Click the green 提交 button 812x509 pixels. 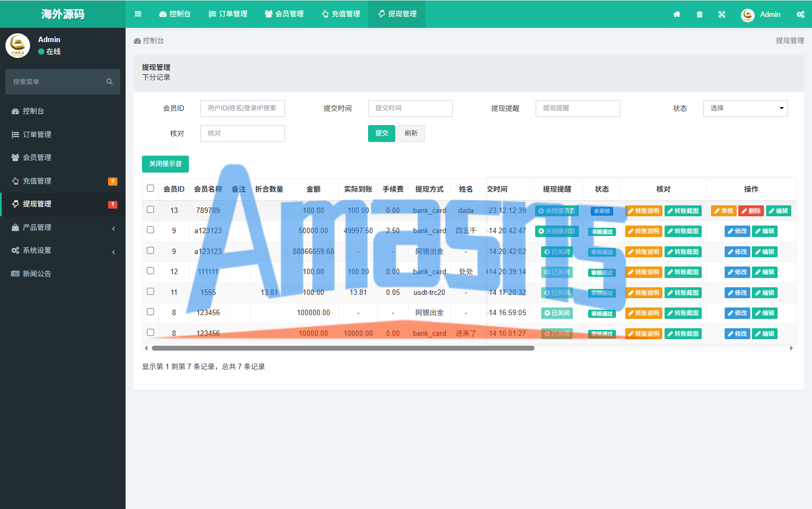(x=381, y=133)
